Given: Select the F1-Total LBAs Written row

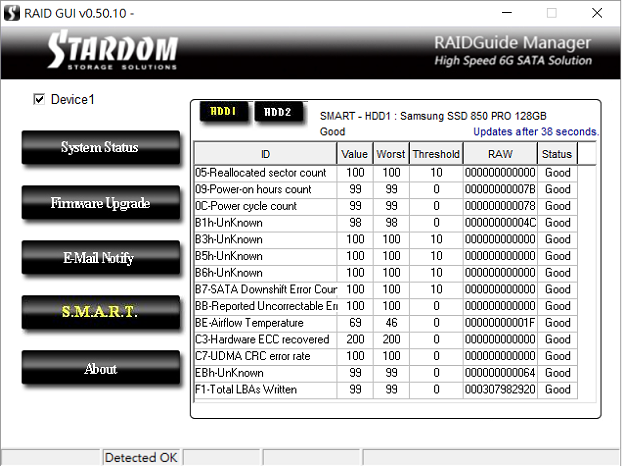Looking at the screenshot, I should tap(265, 389).
